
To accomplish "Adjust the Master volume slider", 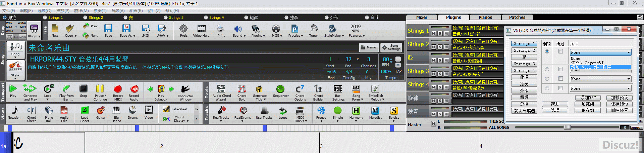I will pyautogui.click(x=567, y=127).
